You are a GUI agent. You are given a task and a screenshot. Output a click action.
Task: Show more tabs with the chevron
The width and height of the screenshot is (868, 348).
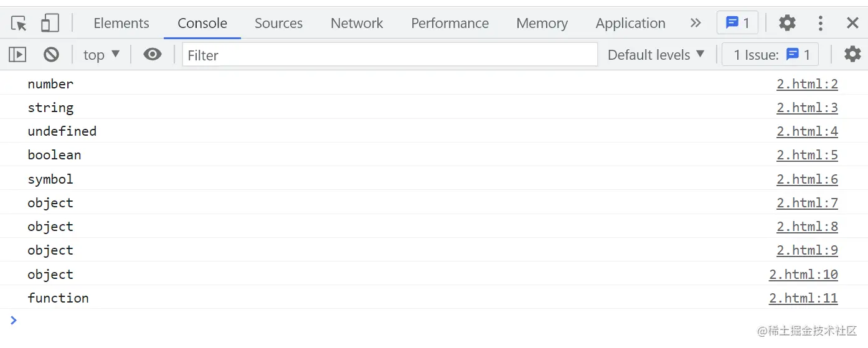696,24
